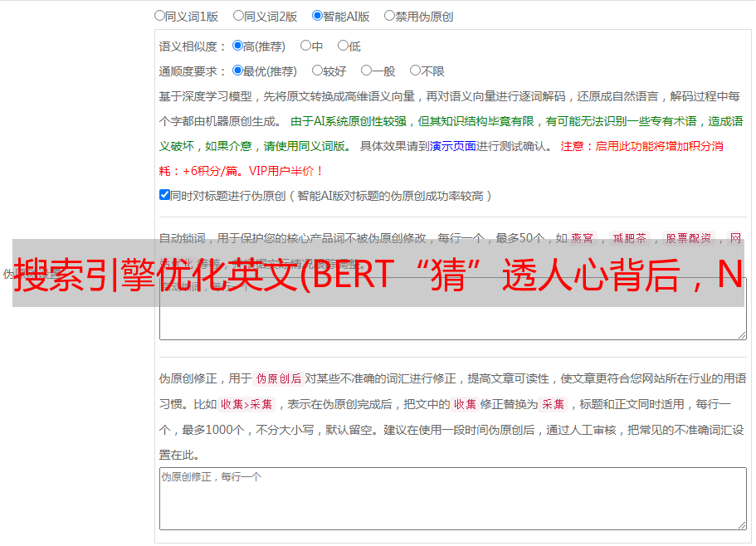Select the 智能AI版 radio option
Image resolution: width=756 pixels, height=546 pixels.
point(317,16)
